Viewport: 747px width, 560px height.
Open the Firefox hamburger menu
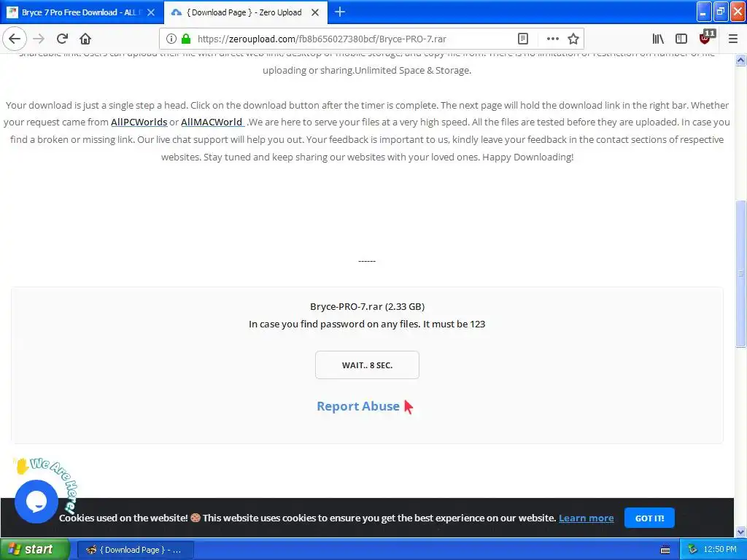(x=732, y=39)
